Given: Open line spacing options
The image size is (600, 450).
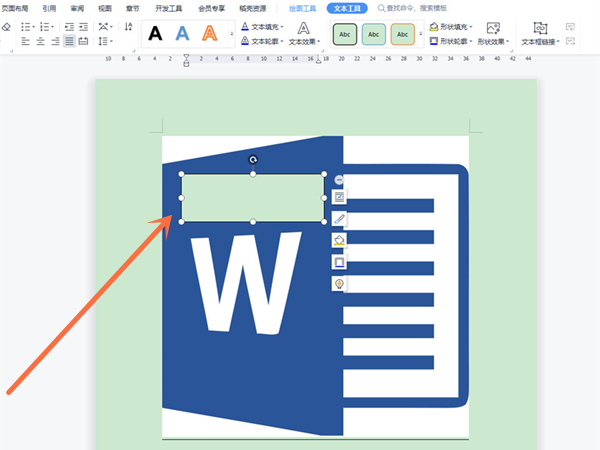Looking at the screenshot, I should coord(105,41).
